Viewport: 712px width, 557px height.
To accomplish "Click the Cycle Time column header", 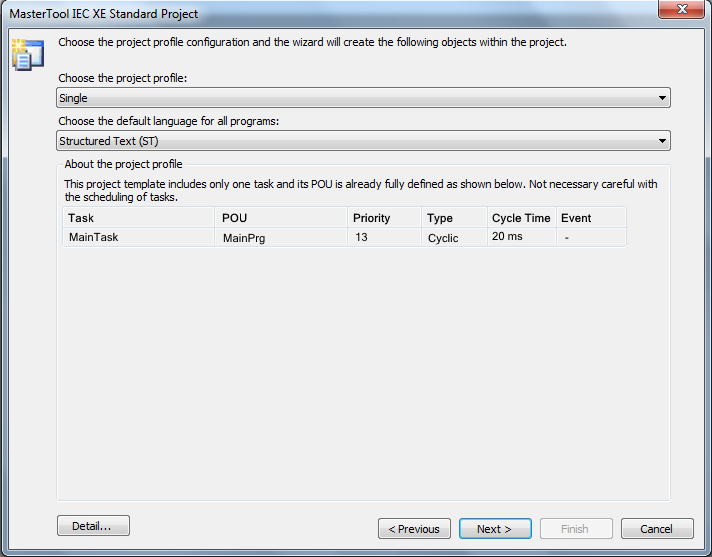I will pos(522,218).
